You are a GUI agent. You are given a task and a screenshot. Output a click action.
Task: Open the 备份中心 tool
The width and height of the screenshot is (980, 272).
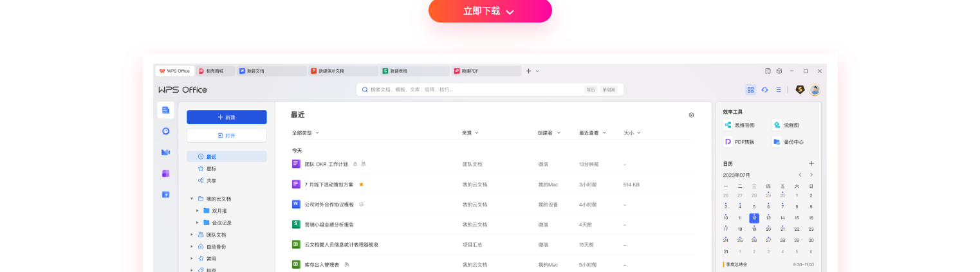click(x=788, y=141)
